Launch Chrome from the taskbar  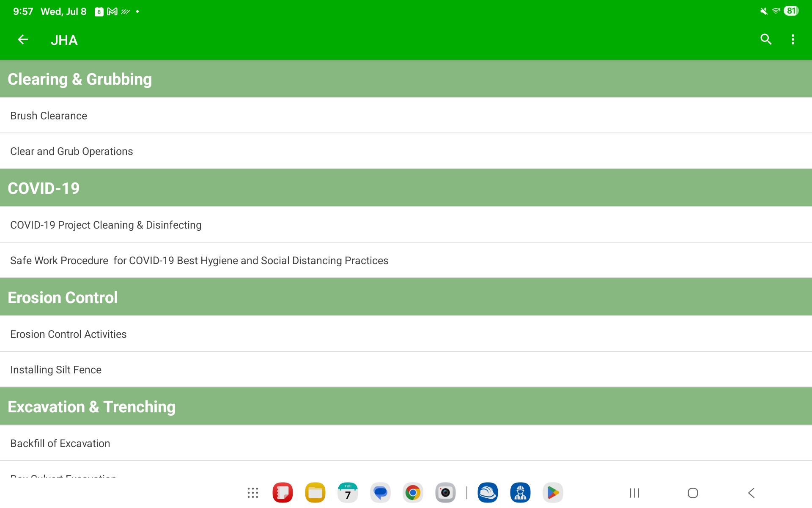[413, 493]
